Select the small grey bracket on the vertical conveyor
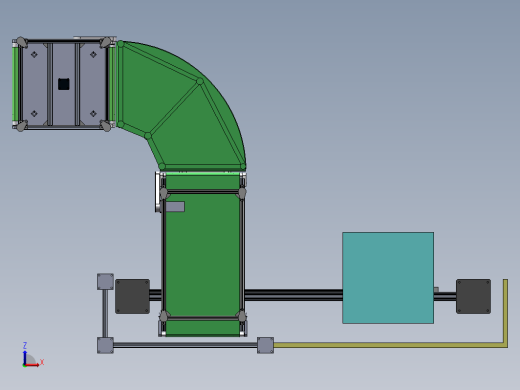The height and width of the screenshot is (390, 520). (x=175, y=207)
